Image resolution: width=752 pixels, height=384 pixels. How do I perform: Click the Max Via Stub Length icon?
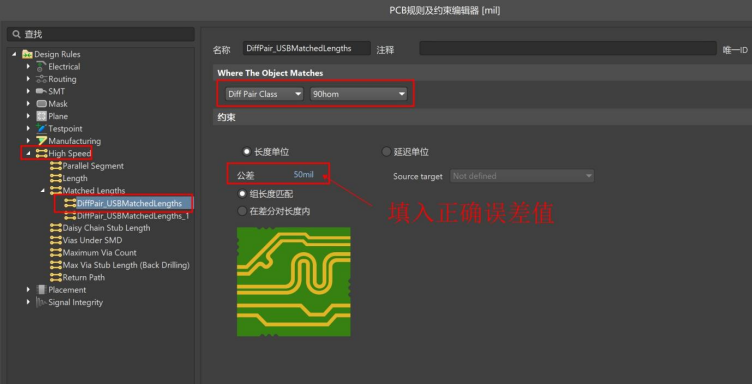point(56,265)
